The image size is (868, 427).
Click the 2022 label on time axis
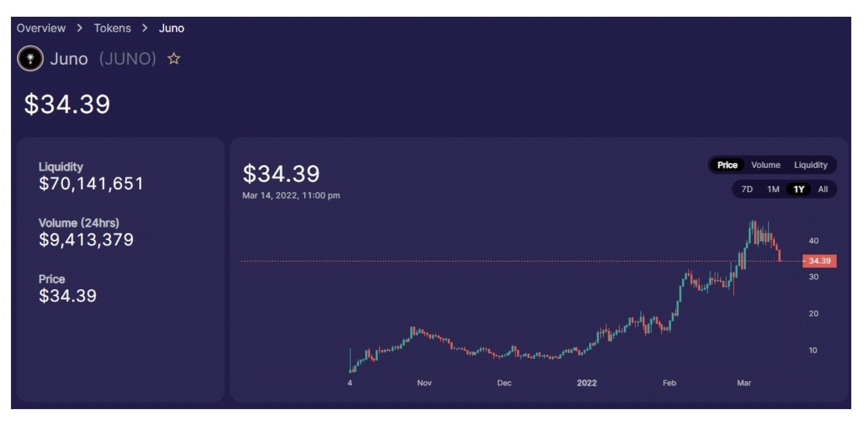click(x=587, y=383)
